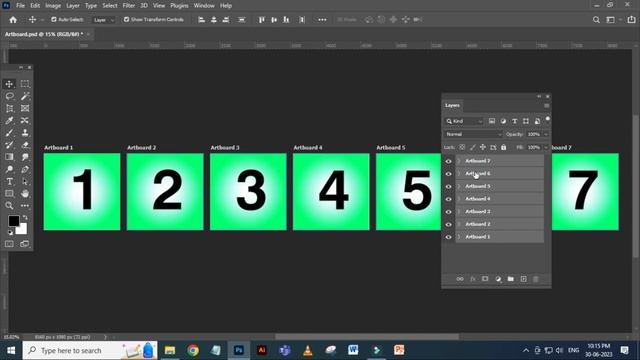
Task: Open the Window menu
Action: (204, 6)
